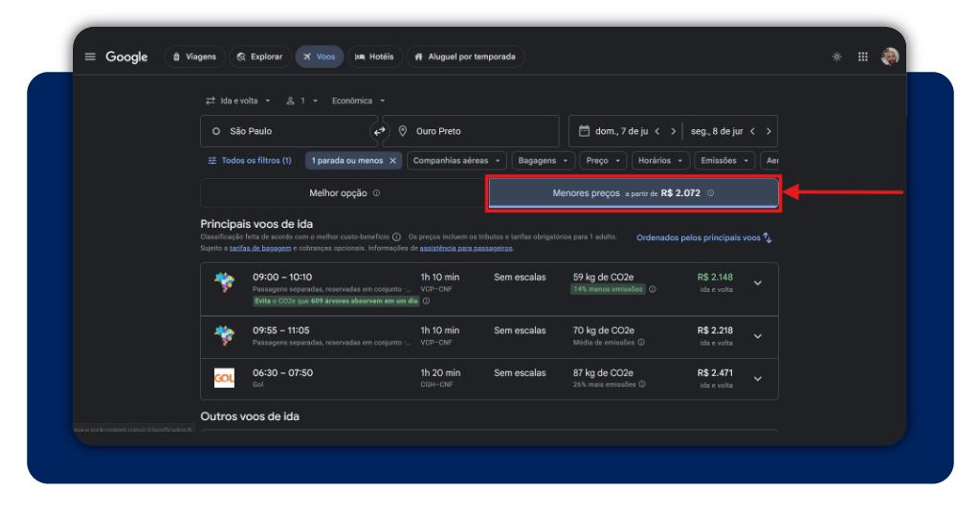Click 87 kg de CO2e emission value
This screenshot has height=513, width=980.
[x=603, y=373]
